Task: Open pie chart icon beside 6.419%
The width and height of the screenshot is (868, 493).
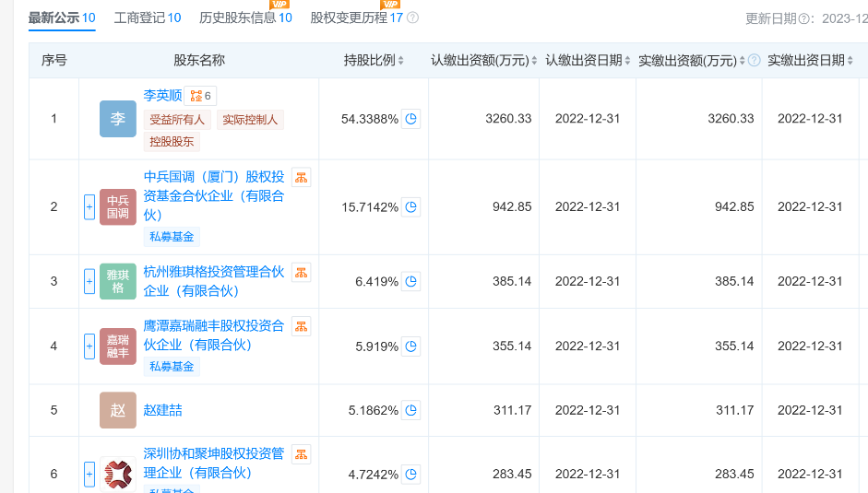Action: 410,281
